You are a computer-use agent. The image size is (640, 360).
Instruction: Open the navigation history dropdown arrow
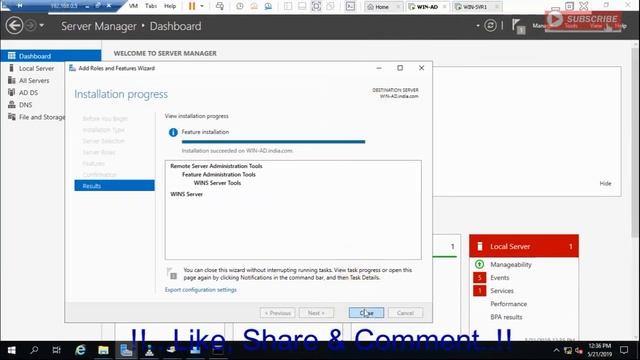pyautogui.click(x=42, y=26)
